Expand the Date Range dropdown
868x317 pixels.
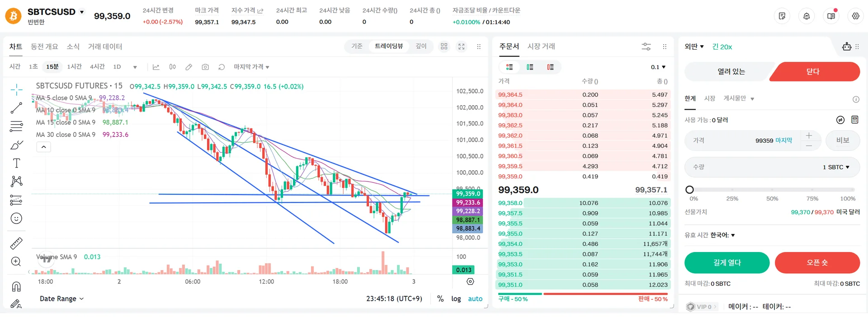tap(61, 298)
